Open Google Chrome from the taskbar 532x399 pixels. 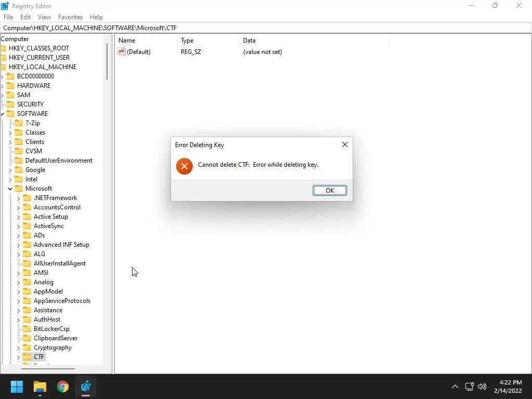coord(63,387)
